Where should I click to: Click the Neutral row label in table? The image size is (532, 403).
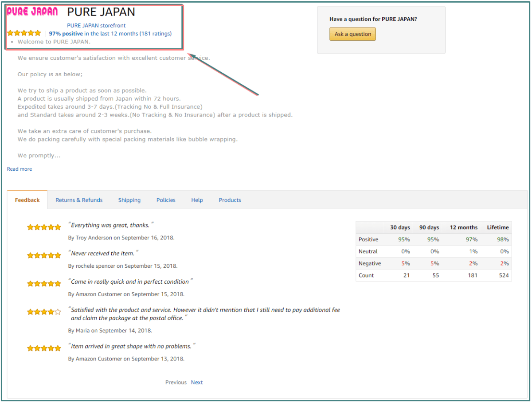click(x=368, y=251)
